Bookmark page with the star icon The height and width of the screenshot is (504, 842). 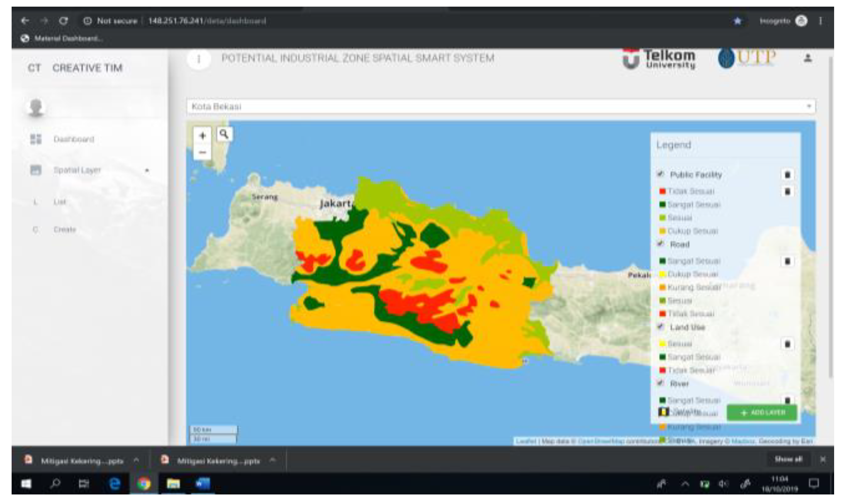[737, 21]
